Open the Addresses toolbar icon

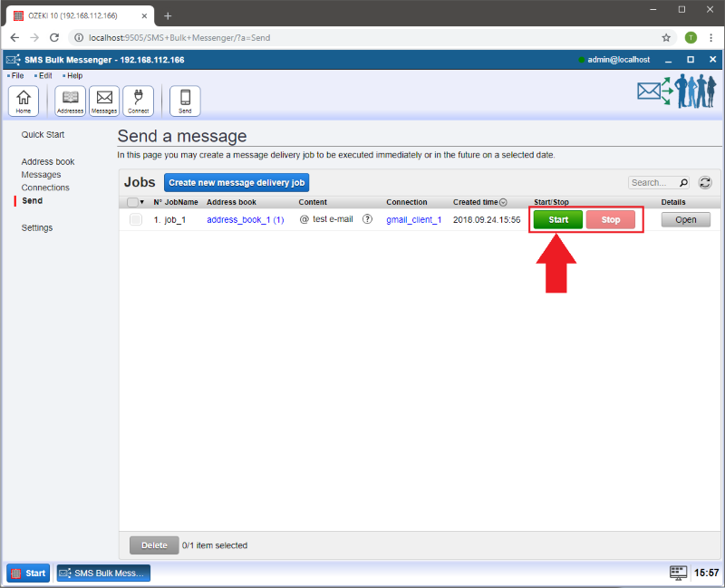[x=70, y=101]
